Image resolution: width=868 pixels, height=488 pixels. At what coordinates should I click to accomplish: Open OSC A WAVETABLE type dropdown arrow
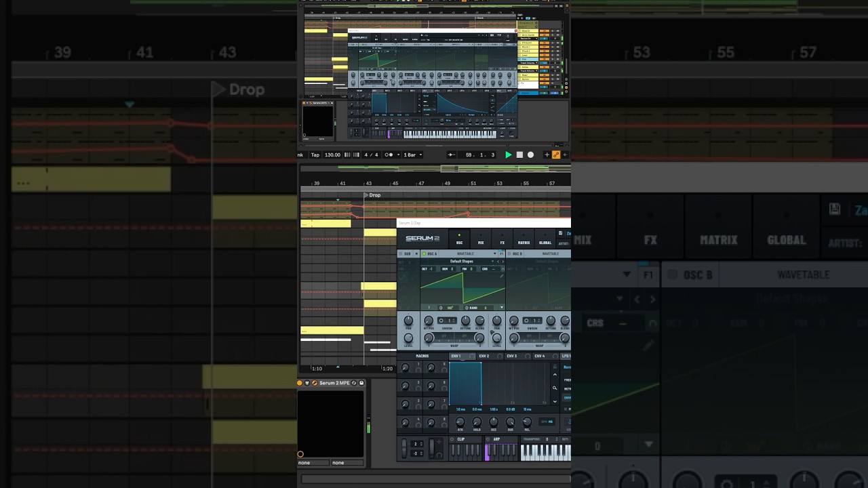click(494, 253)
